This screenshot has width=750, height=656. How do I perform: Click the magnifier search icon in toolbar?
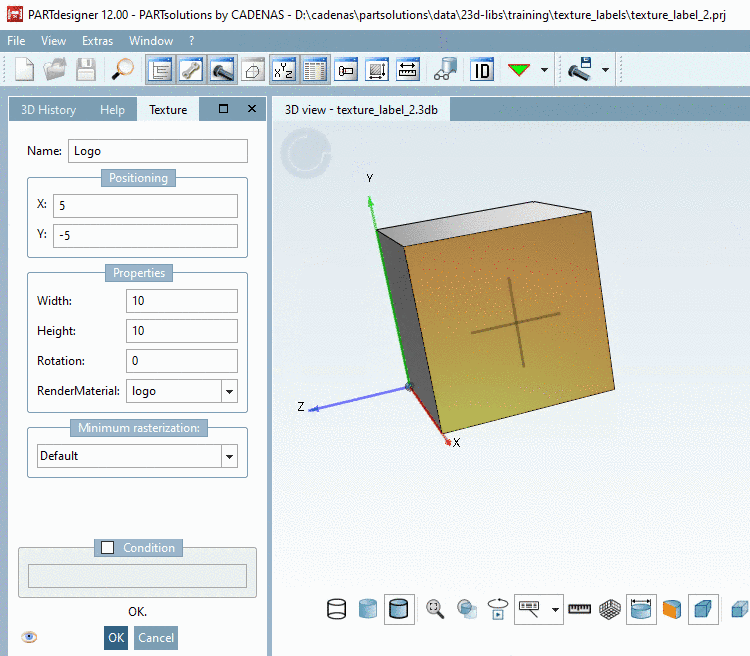[x=123, y=70]
